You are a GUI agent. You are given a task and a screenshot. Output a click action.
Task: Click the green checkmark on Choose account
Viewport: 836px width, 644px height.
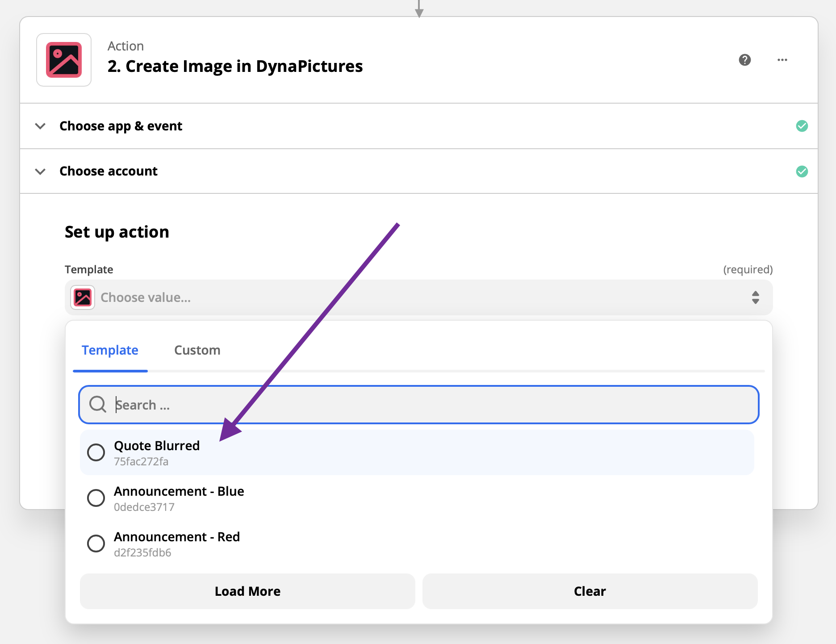(802, 171)
